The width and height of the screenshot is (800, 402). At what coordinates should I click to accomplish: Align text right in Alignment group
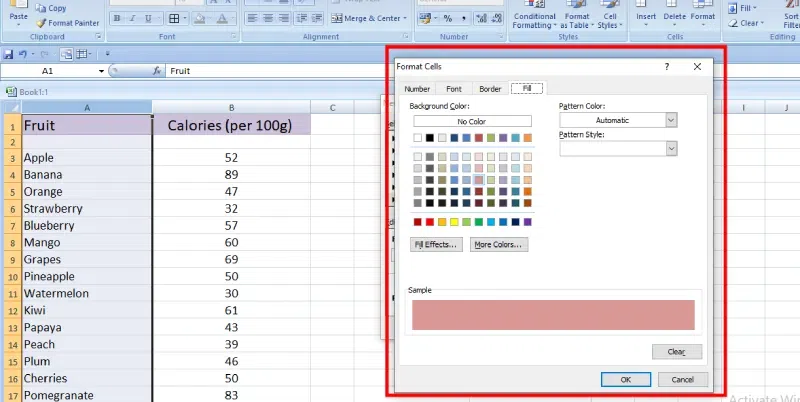click(x=284, y=18)
